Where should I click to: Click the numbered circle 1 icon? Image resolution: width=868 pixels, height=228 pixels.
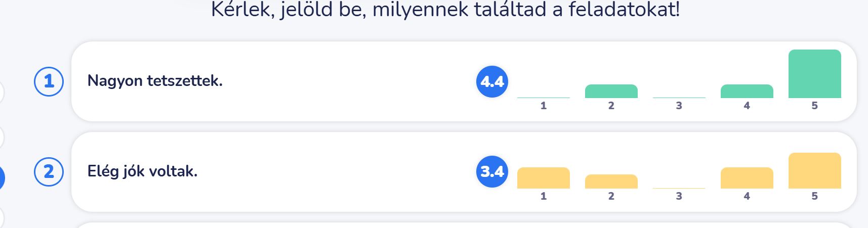tap(49, 81)
